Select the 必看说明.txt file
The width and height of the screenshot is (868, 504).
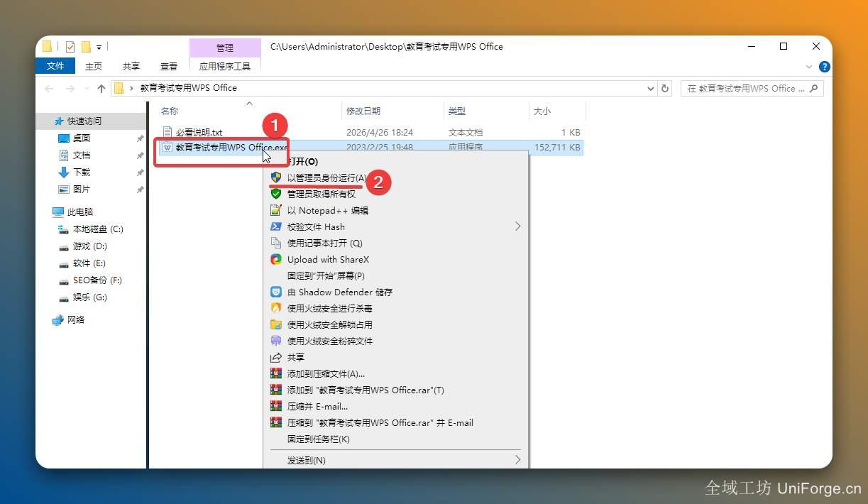tap(199, 132)
